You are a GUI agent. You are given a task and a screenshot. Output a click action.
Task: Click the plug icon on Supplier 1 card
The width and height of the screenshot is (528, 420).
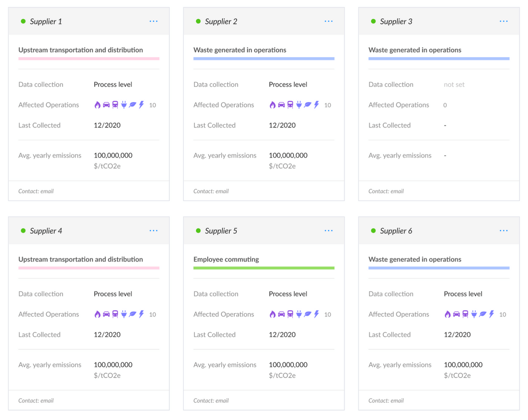coord(124,105)
